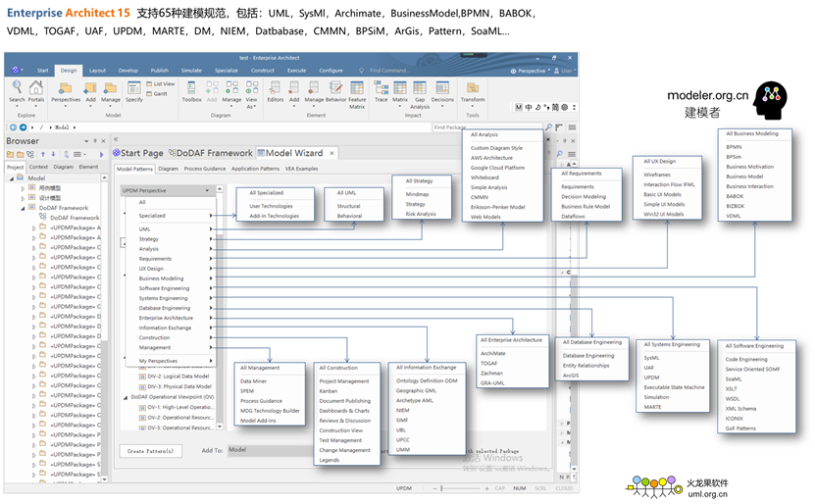
Task: Collapse the Model root node in Browser
Action: 12,178
